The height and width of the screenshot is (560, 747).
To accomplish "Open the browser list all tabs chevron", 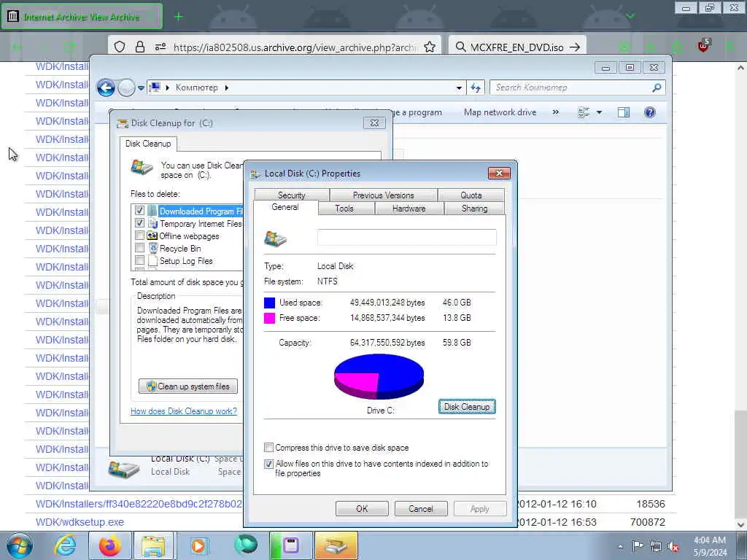I will pyautogui.click(x=630, y=16).
